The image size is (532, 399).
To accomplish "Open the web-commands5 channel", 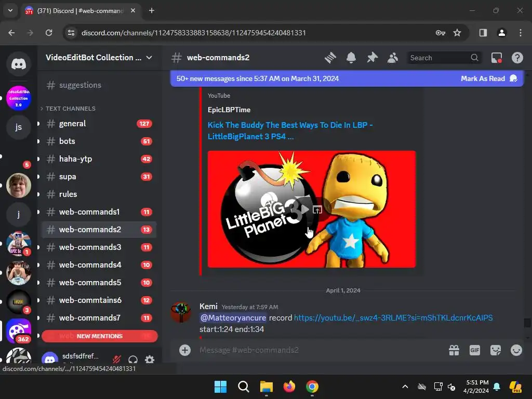I will point(99,282).
